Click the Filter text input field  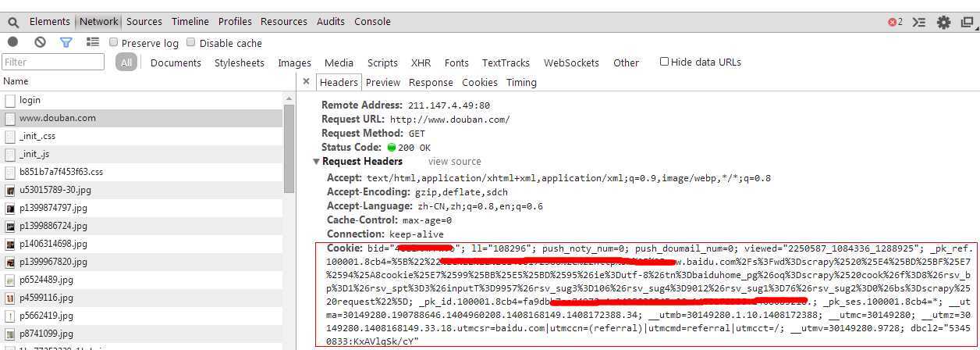(x=53, y=62)
